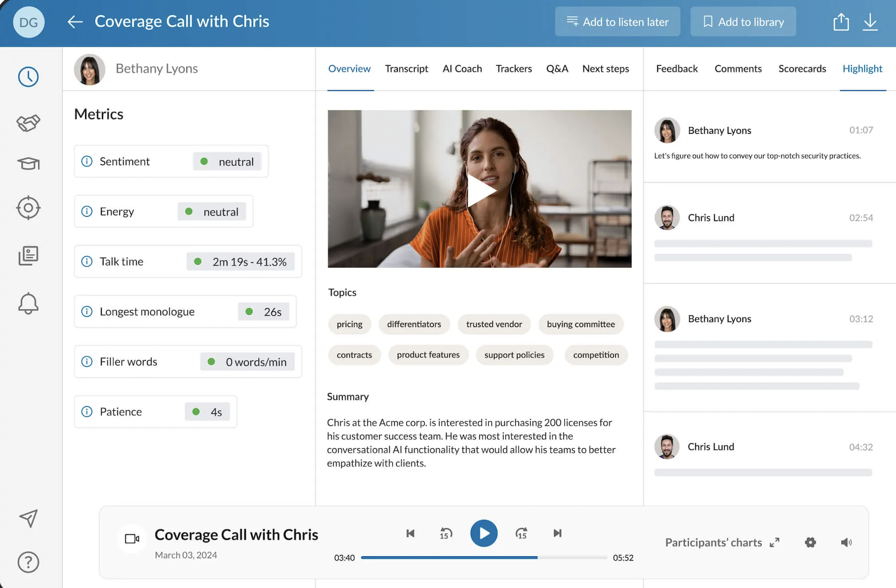Show info for Patience metric
Image resolution: width=896 pixels, height=588 pixels.
point(87,412)
